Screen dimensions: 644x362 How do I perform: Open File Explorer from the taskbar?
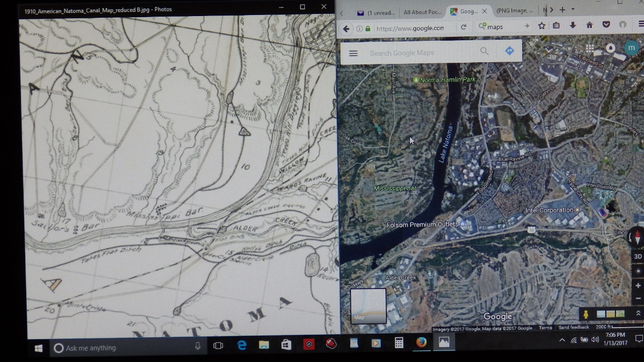pyautogui.click(x=264, y=345)
